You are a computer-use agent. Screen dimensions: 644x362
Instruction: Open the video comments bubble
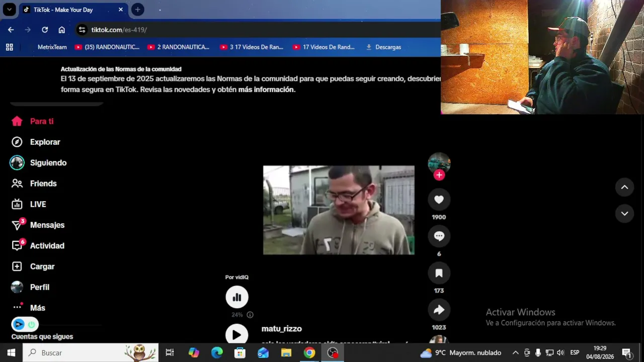point(439,236)
